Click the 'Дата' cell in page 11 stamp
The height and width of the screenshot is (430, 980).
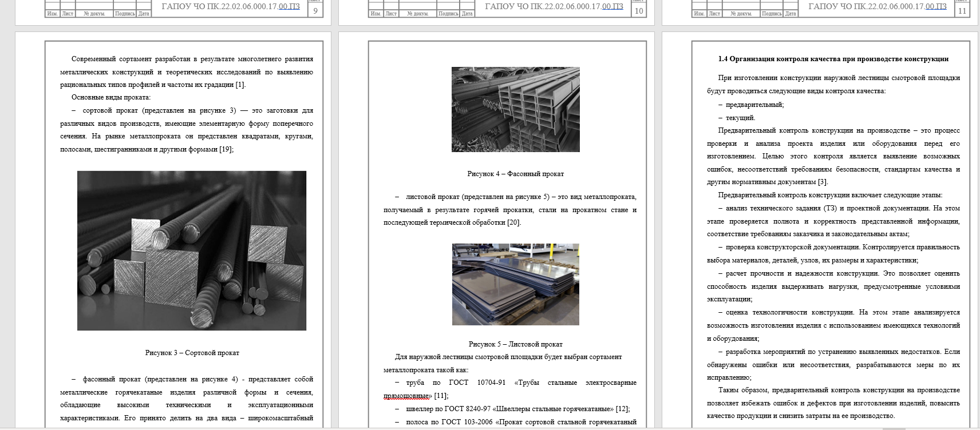coord(791,14)
